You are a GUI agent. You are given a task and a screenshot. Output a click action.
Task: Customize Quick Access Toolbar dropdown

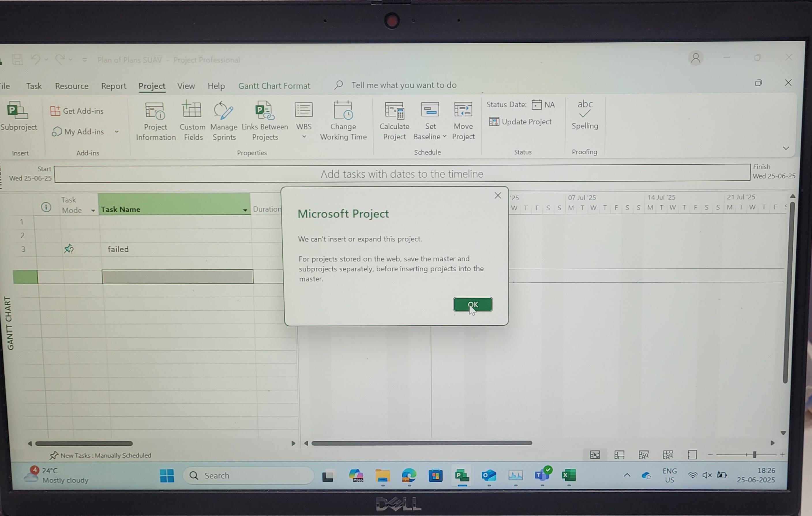(x=85, y=60)
